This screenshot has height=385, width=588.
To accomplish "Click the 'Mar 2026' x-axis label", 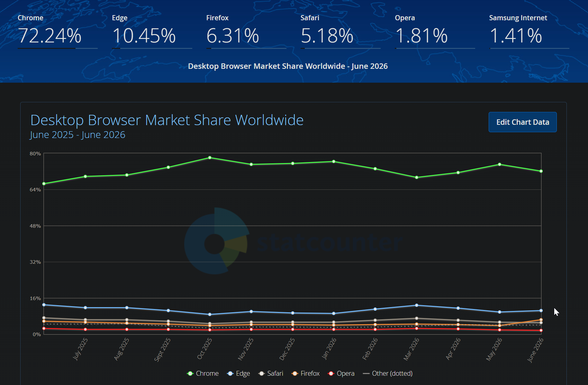I will tap(411, 349).
